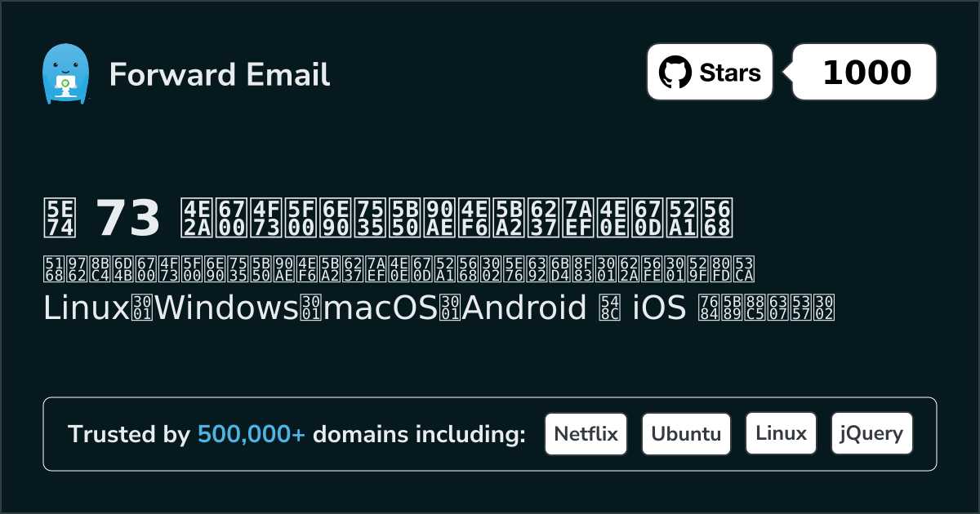Select the Netflix badge

pyautogui.click(x=586, y=434)
